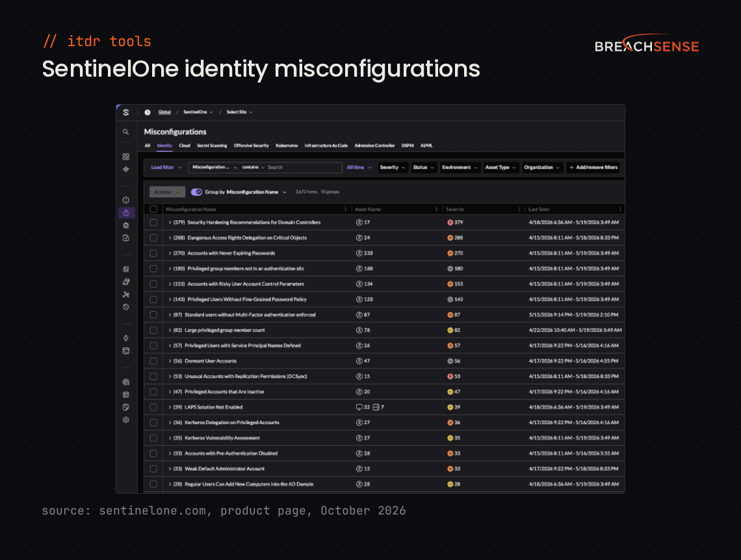
Task: Check Accounts with Never Expiring Passwords checkbox
Action: click(153, 253)
